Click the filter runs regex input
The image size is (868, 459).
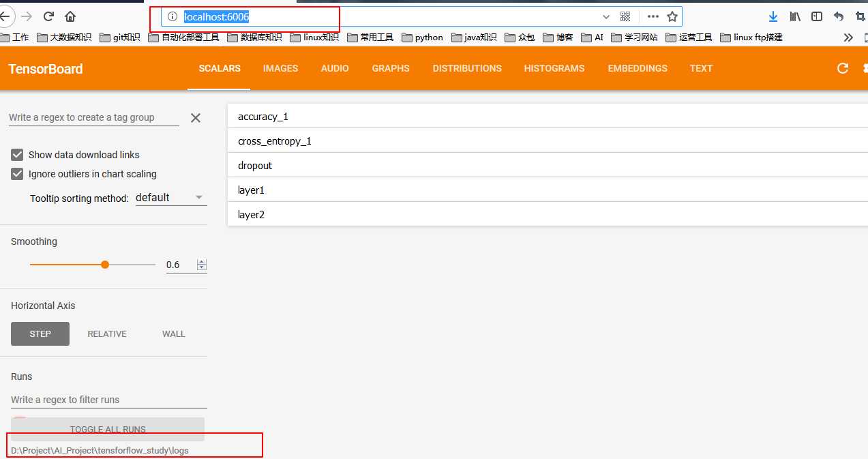(109, 400)
